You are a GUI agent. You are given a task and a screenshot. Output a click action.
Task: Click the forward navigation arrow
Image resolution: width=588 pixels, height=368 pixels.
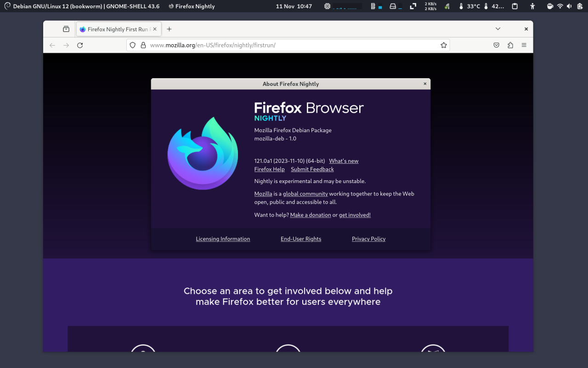coord(66,45)
